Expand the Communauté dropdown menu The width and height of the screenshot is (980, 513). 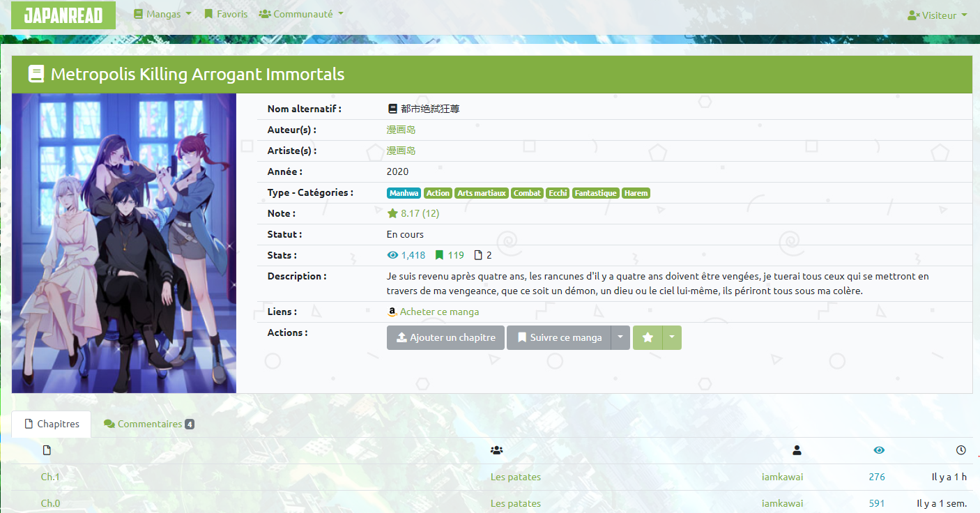(301, 14)
